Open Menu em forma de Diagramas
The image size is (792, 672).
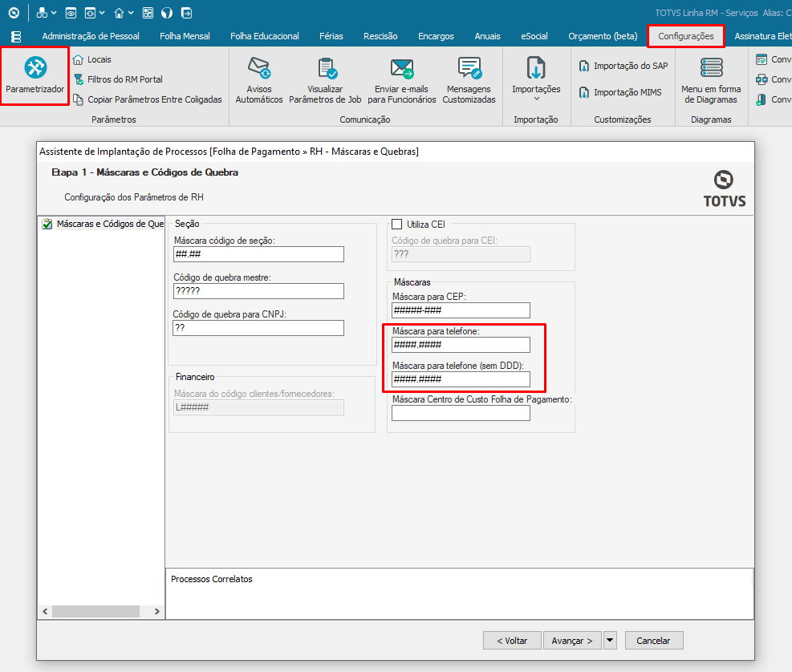pyautogui.click(x=711, y=80)
